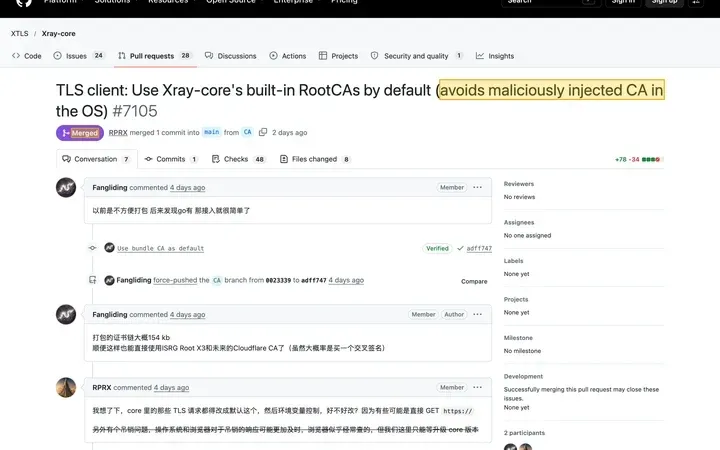The height and width of the screenshot is (450, 720).
Task: Open the Issues tab
Action: click(x=79, y=56)
